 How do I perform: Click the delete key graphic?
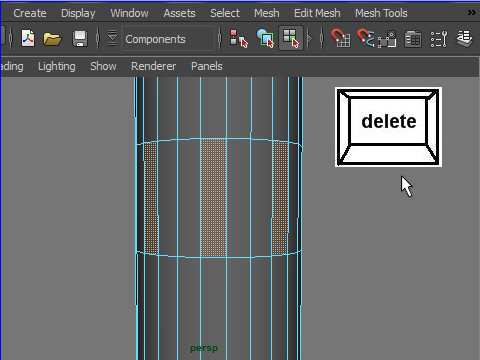pos(388,127)
